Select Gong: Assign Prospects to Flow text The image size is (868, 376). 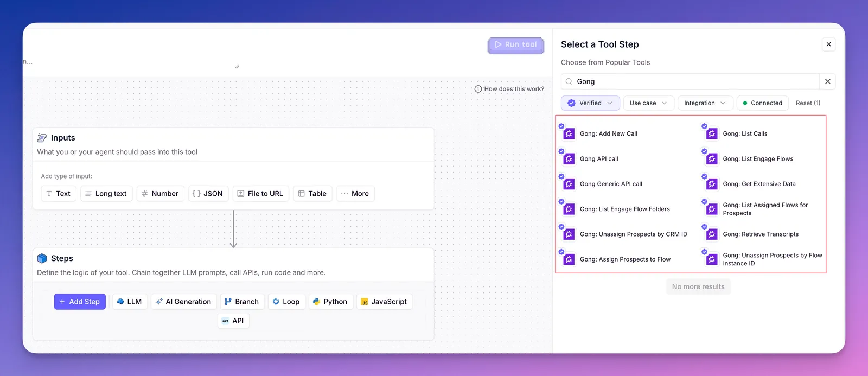coord(625,259)
